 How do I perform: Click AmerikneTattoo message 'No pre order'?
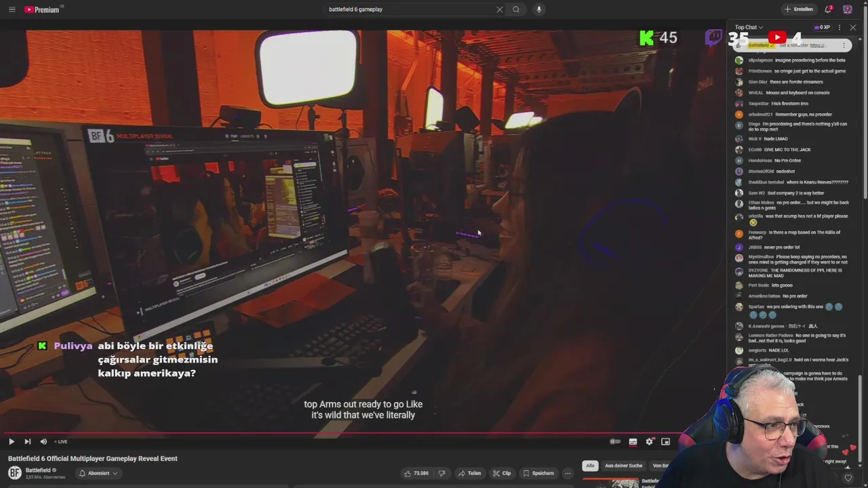(x=795, y=296)
